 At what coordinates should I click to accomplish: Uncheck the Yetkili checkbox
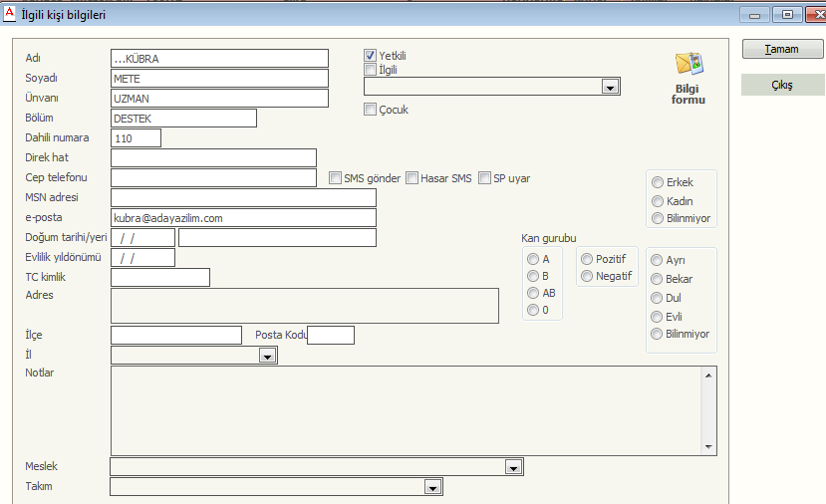tap(371, 56)
